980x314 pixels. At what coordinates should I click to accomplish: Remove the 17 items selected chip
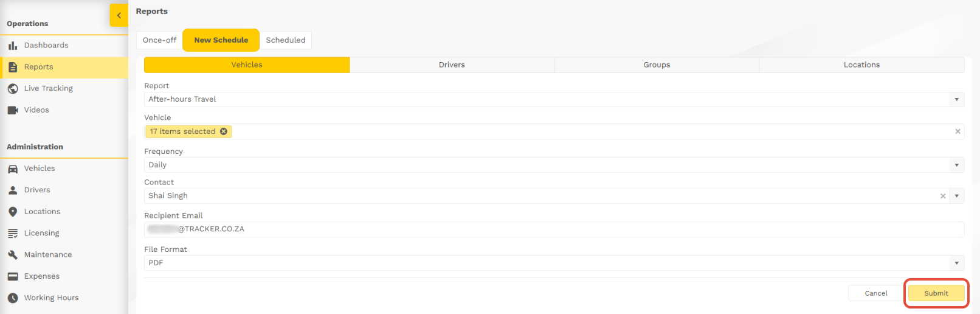(224, 131)
